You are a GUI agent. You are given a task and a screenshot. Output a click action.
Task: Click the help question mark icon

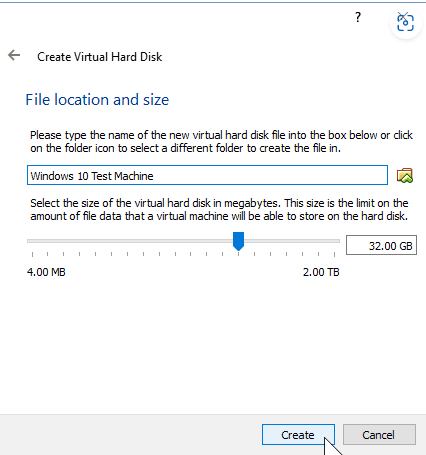click(358, 17)
